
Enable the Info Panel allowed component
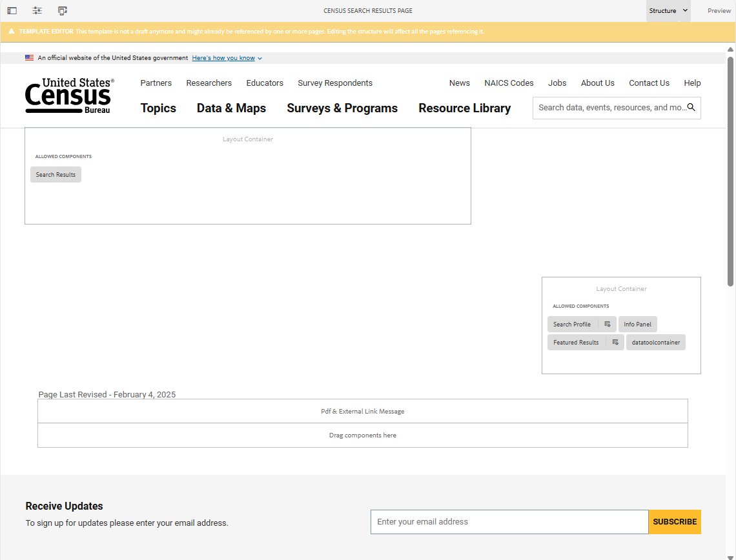click(x=637, y=324)
